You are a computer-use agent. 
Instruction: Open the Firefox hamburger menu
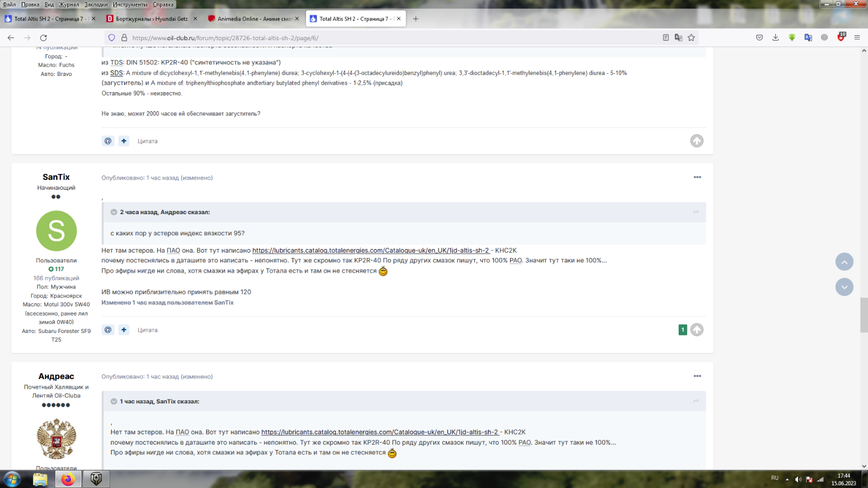(857, 38)
